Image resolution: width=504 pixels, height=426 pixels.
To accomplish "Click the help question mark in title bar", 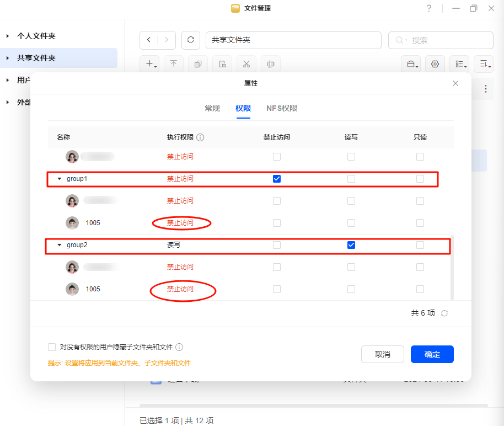I will [x=429, y=8].
